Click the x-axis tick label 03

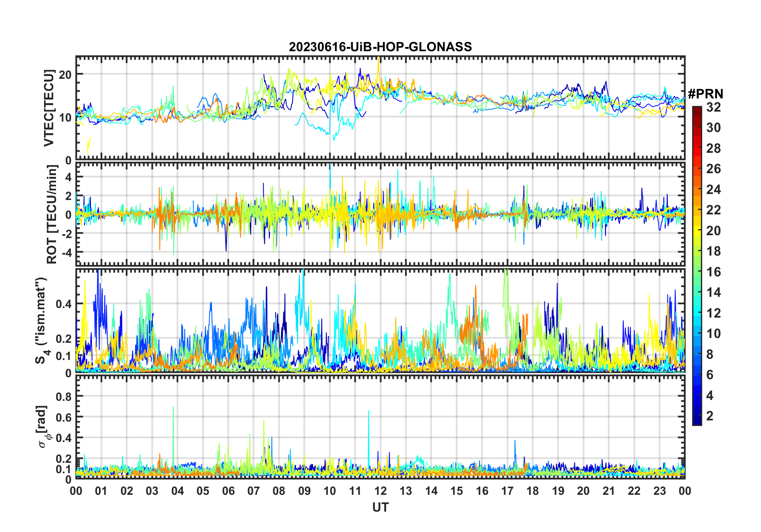[152, 491]
